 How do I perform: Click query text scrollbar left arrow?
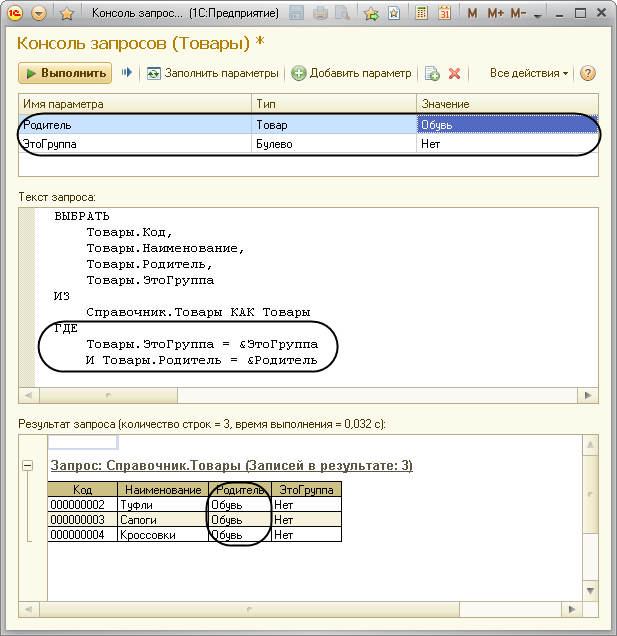[28, 395]
